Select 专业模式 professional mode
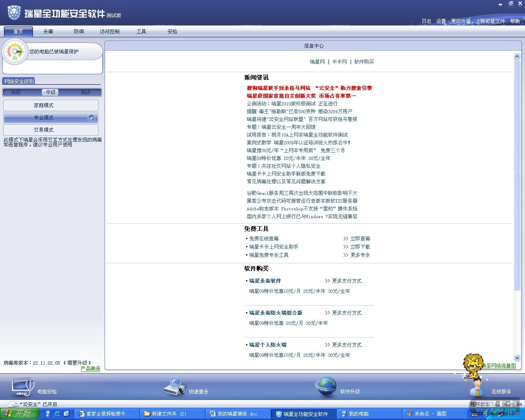The width and height of the screenshot is (525, 420). pyautogui.click(x=51, y=118)
